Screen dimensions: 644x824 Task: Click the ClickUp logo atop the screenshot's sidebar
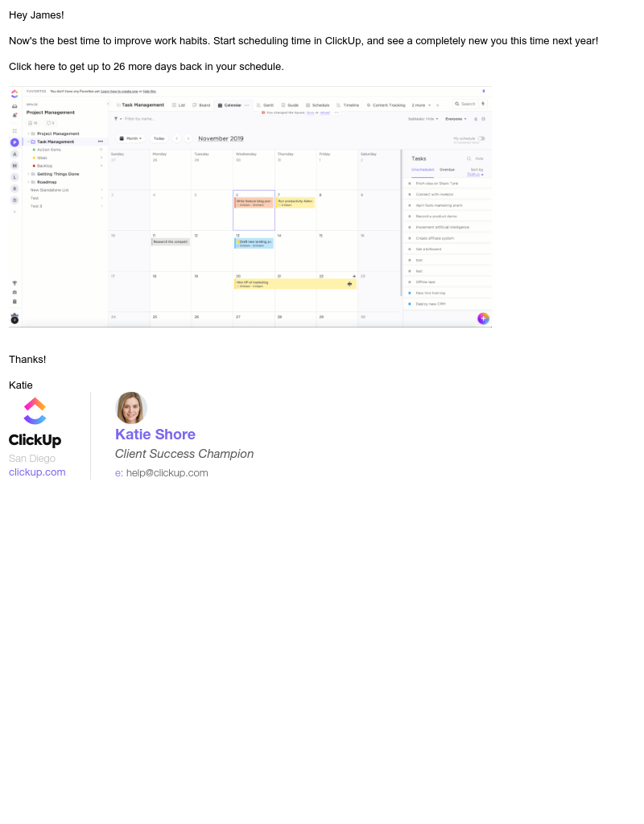point(14,93)
